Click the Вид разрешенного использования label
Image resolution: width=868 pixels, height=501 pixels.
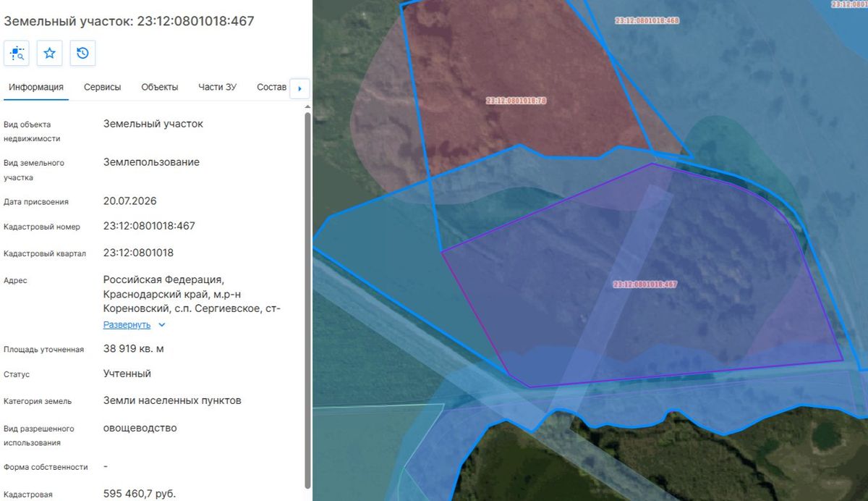point(39,435)
